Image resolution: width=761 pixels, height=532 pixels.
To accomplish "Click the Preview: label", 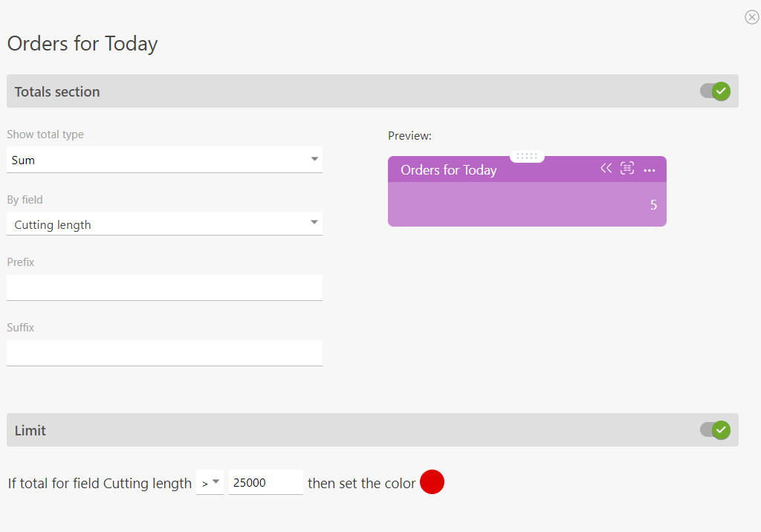I will coord(409,136).
